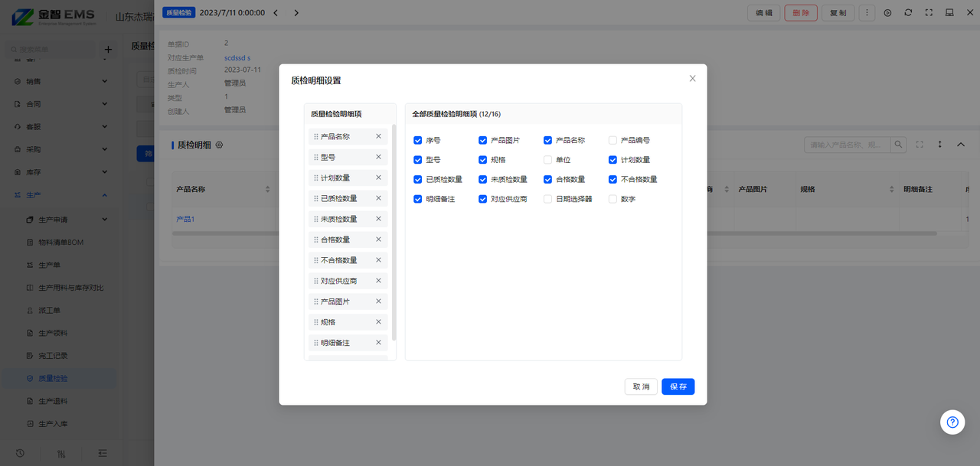
Task: Remove 对应供应商 from selected items list
Action: click(378, 281)
